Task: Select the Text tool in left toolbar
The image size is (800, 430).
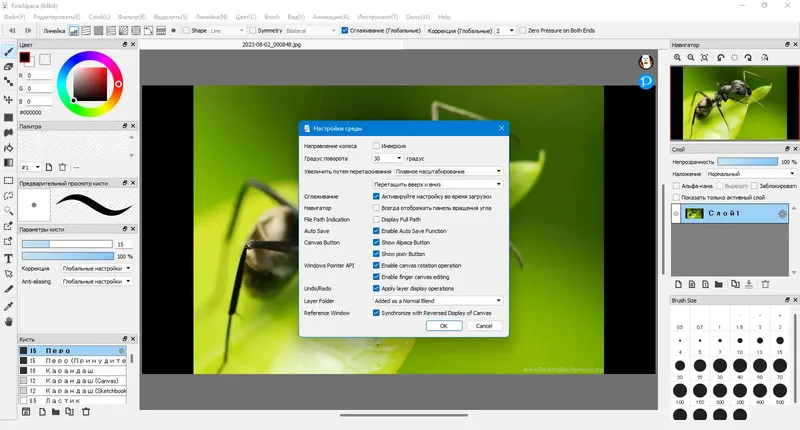Action: pyautogui.click(x=8, y=258)
